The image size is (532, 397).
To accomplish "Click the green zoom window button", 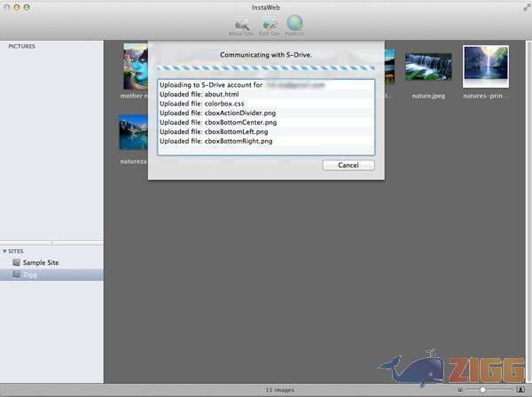I will [x=27, y=7].
